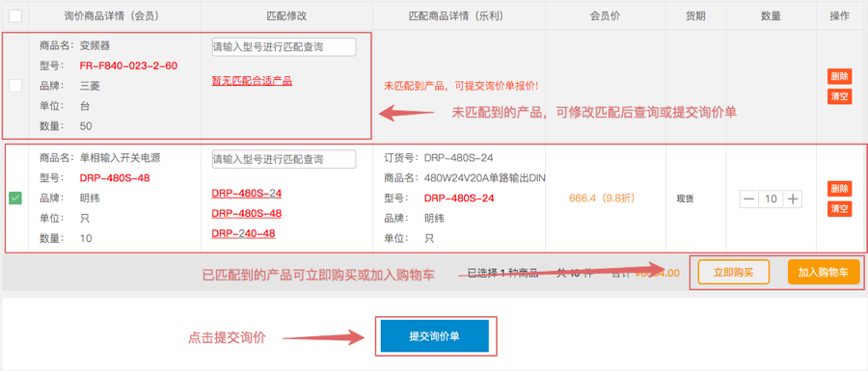The height and width of the screenshot is (371, 868).
Task: Click the 加入购物车 button
Action: [824, 272]
